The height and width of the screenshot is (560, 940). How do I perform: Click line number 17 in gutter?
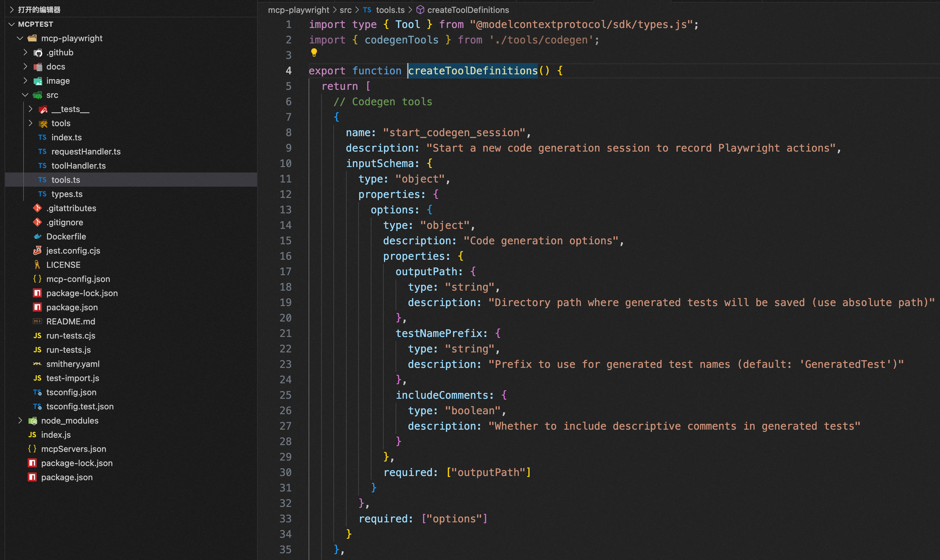(x=285, y=272)
